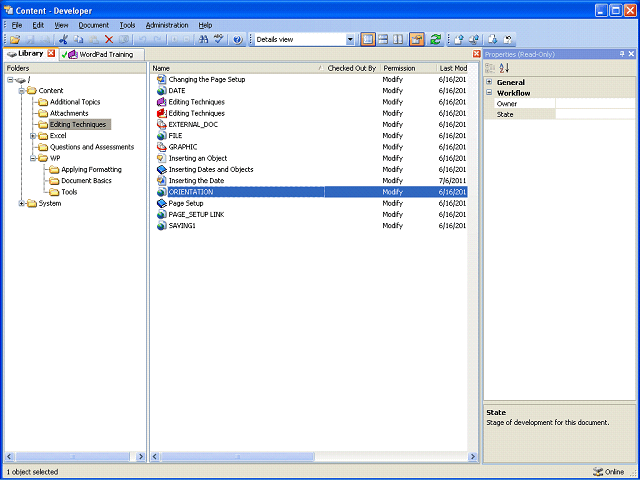The width and height of the screenshot is (640, 480).
Task: Click the Check In toolbar icon
Action: coord(459,40)
